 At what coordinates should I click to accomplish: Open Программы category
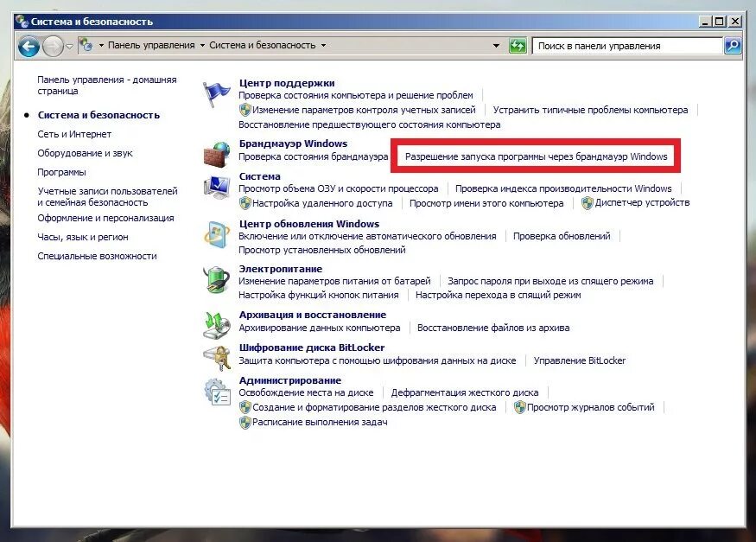pyautogui.click(x=61, y=172)
